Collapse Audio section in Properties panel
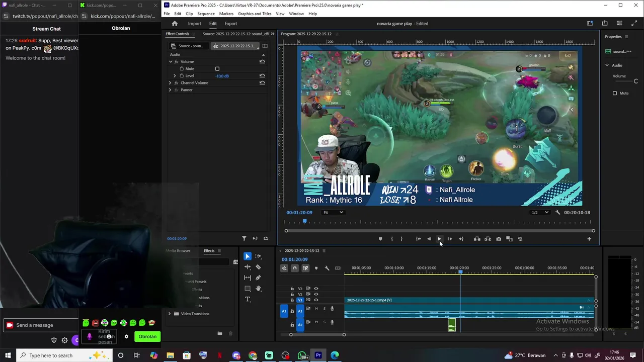Image resolution: width=644 pixels, height=362 pixels. (607, 65)
